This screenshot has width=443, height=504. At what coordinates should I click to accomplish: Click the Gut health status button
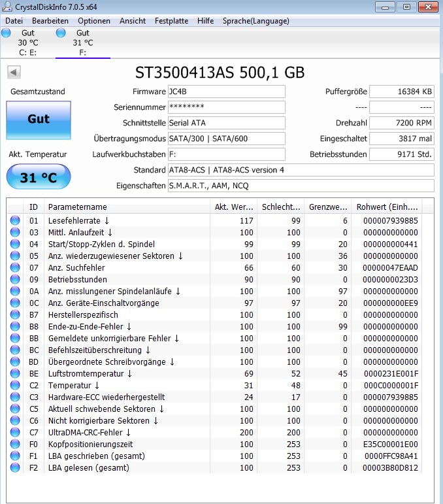39,120
